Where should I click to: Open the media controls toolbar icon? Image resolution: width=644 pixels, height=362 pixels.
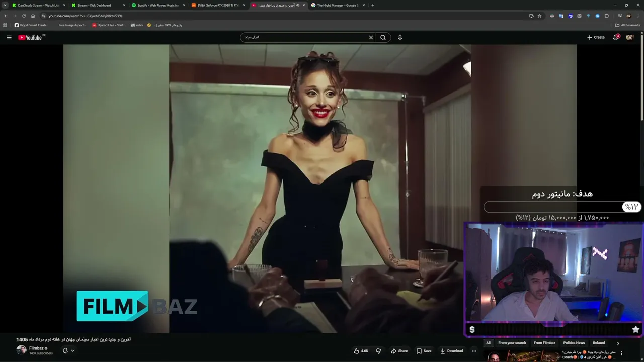pyautogui.click(x=620, y=16)
